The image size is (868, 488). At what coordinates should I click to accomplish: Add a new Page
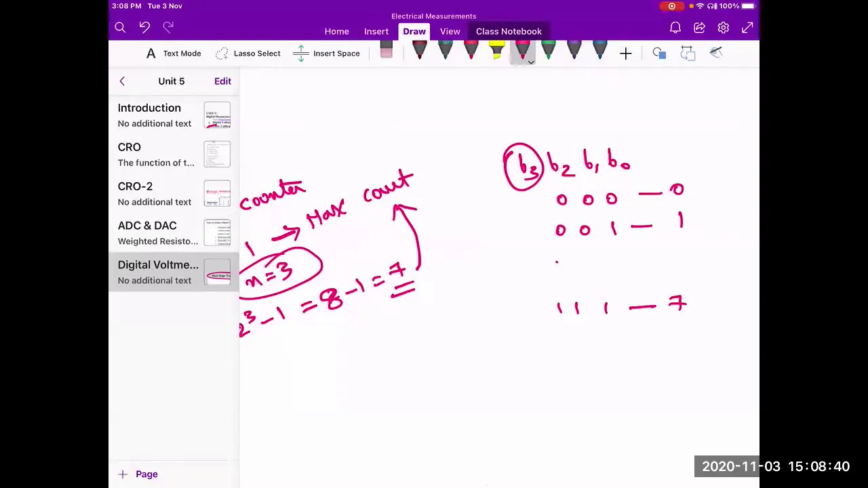pyautogui.click(x=138, y=474)
